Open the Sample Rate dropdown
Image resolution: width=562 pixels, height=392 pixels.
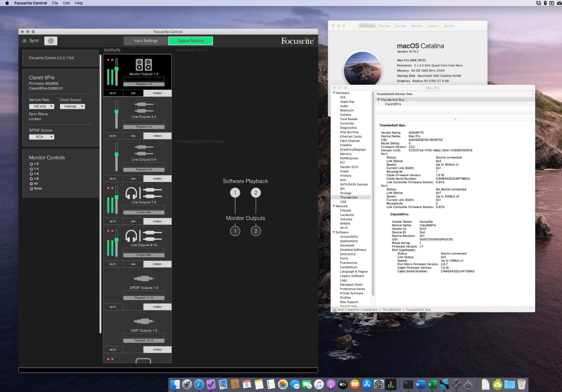click(41, 106)
